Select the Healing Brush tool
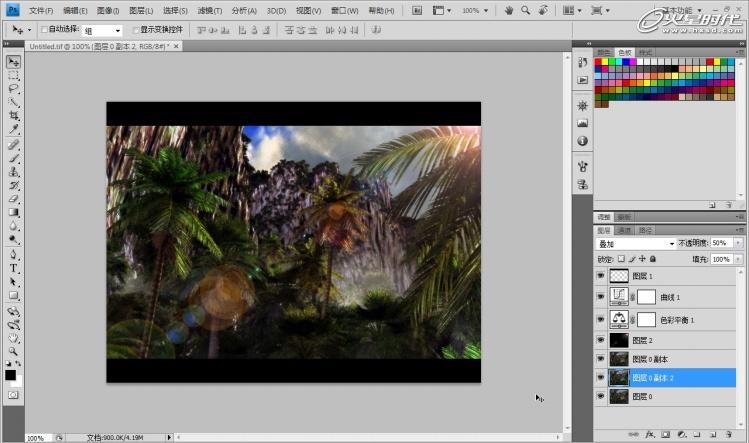This screenshot has width=749, height=443. 13,145
